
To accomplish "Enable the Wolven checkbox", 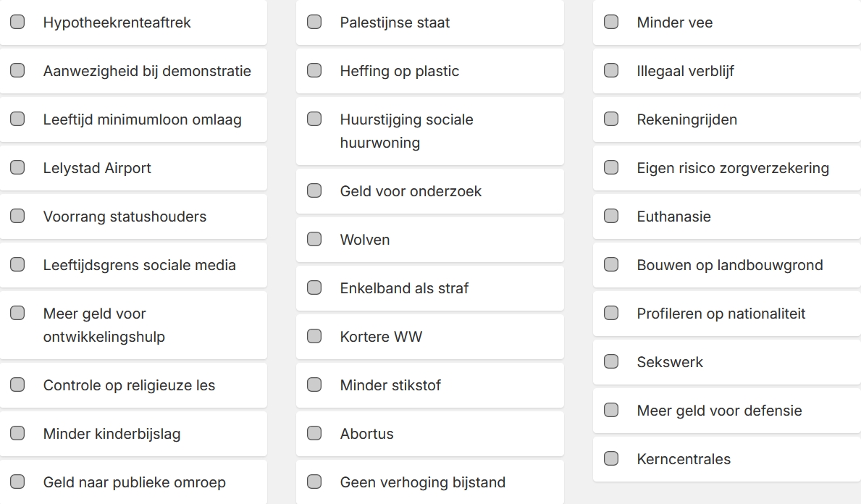I will point(314,240).
